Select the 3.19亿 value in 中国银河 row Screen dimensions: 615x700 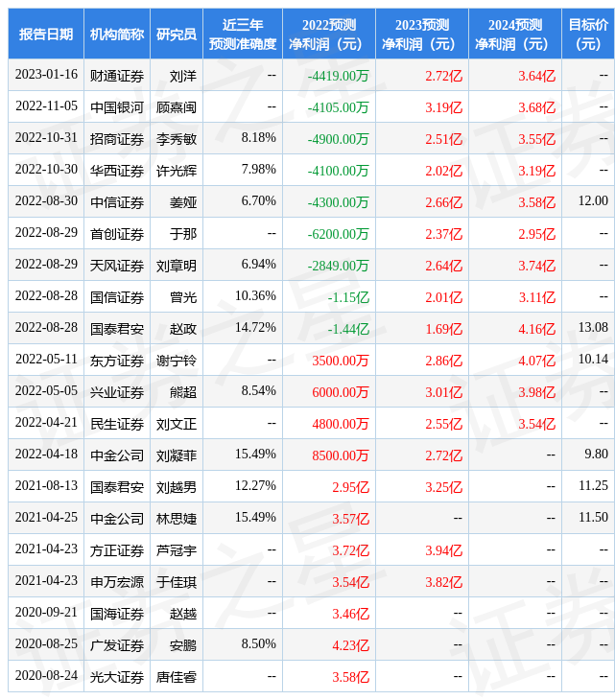coord(443,107)
